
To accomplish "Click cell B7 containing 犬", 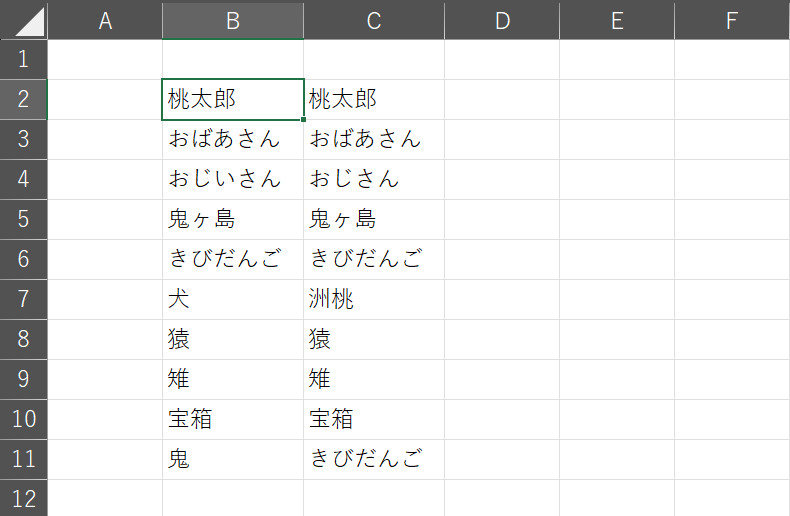I will click(x=233, y=299).
